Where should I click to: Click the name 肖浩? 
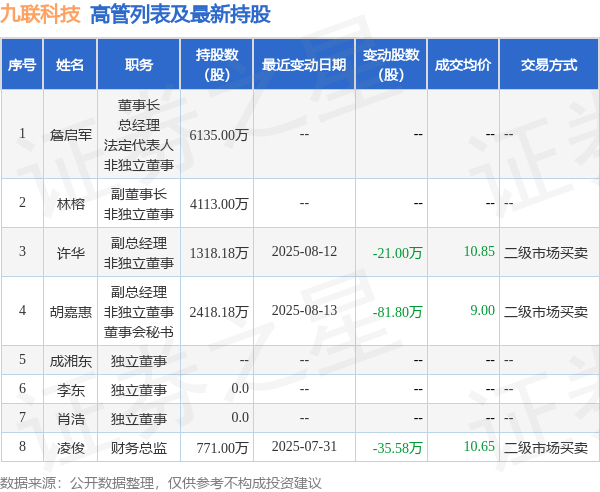coord(70,419)
